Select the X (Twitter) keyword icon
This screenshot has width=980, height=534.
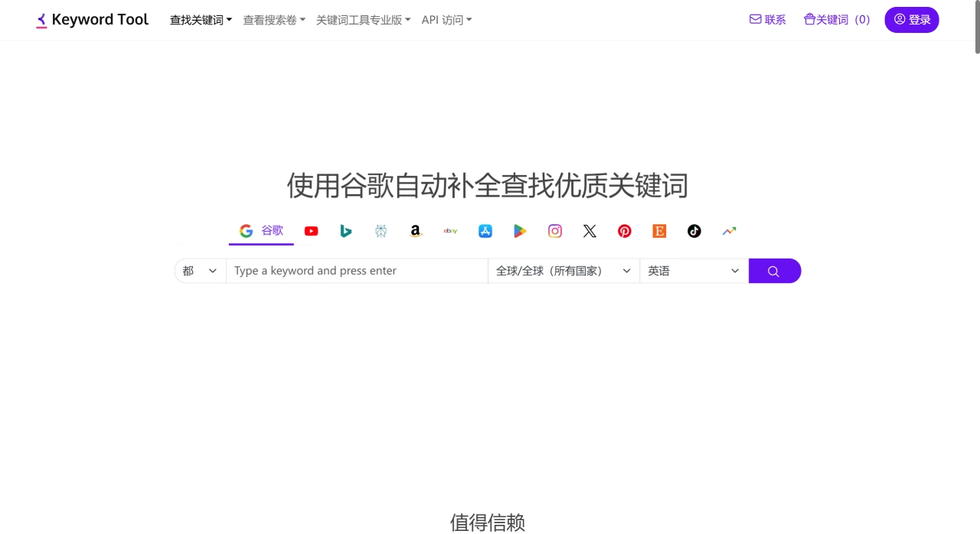click(x=590, y=230)
